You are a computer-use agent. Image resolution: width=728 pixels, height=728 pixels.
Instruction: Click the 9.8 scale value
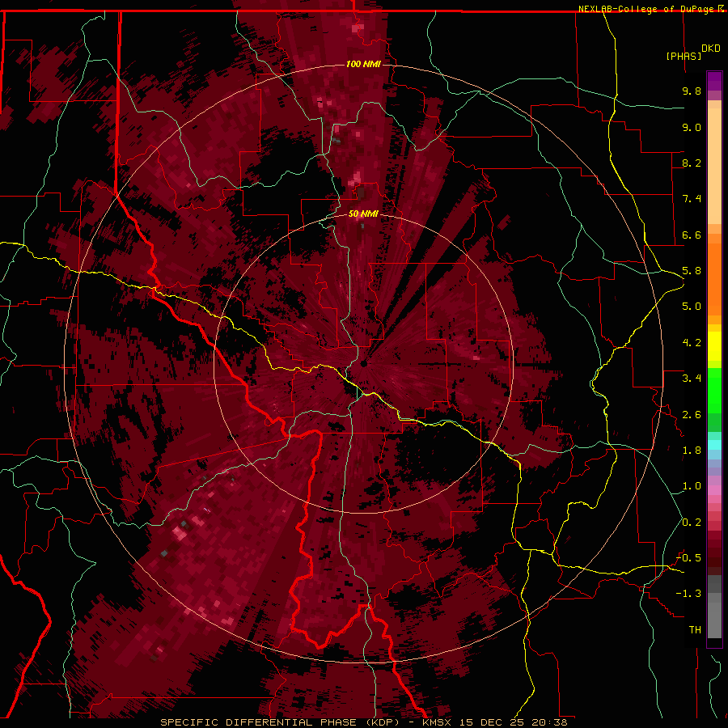point(692,91)
